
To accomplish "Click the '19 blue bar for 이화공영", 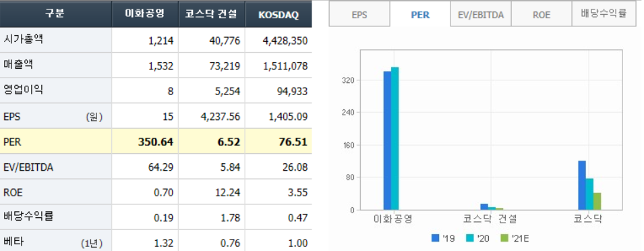I will [387, 141].
